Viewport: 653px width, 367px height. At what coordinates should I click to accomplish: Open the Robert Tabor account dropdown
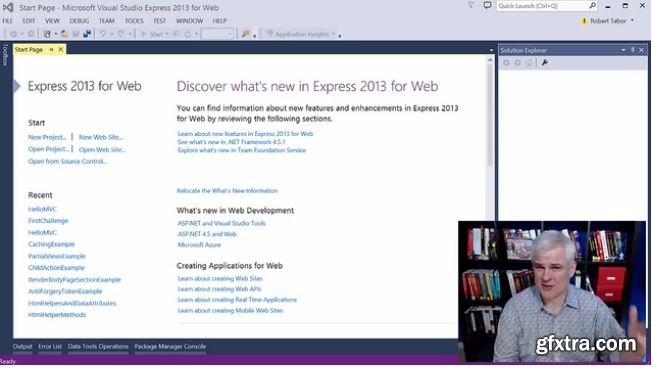(632, 21)
